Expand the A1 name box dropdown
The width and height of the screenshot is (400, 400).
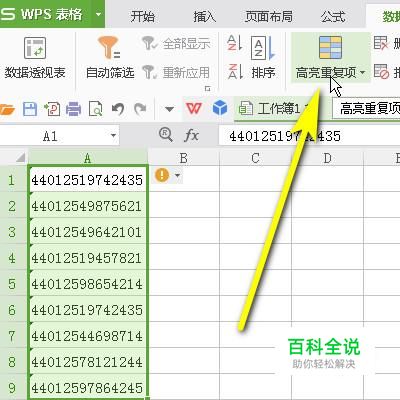click(x=113, y=136)
